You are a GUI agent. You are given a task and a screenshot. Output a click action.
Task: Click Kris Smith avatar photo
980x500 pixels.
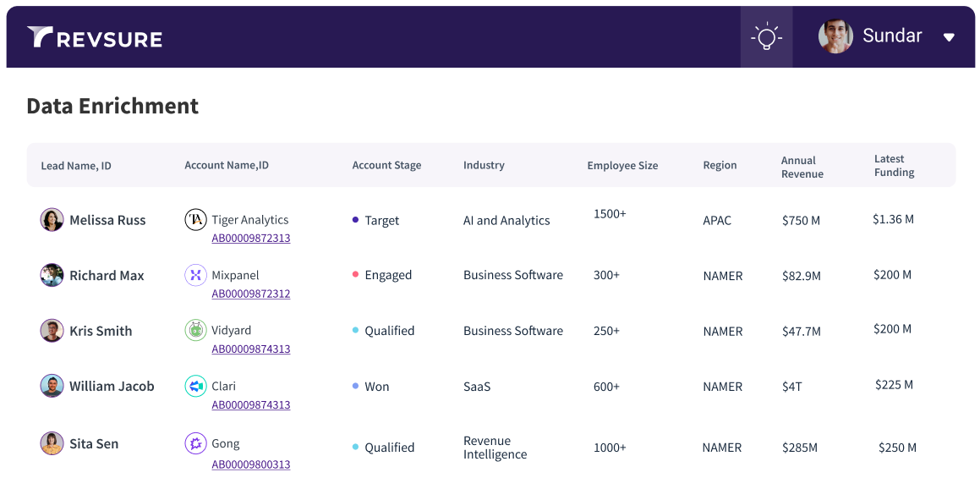52,331
